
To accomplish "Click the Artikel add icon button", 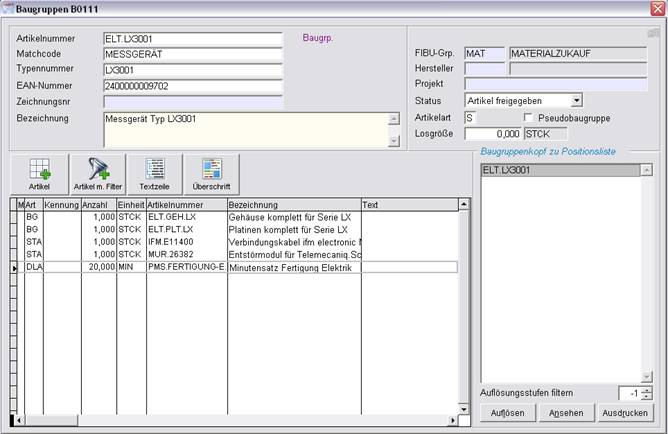I will 39,174.
